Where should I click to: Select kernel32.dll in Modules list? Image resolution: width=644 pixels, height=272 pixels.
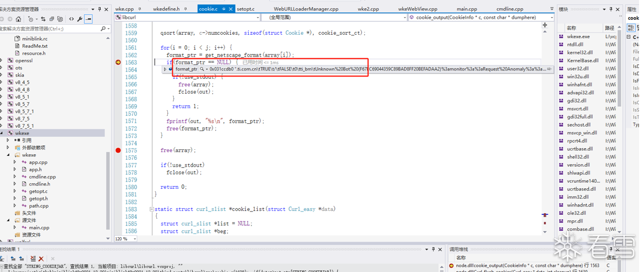580,53
